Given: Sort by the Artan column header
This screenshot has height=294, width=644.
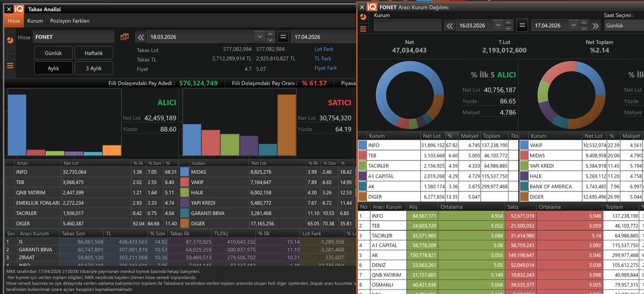Looking at the screenshot, I should pos(38,163).
